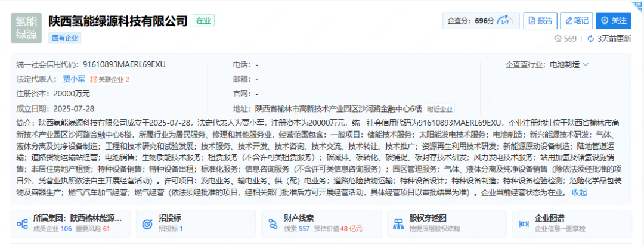
Task: Click the chain icon in 财产线索 card
Action: [273, 224]
